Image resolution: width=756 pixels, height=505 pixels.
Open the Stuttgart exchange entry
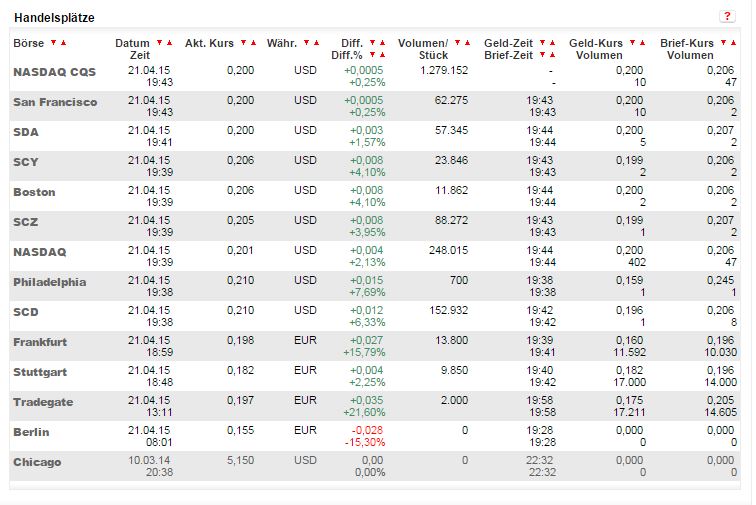click(40, 372)
